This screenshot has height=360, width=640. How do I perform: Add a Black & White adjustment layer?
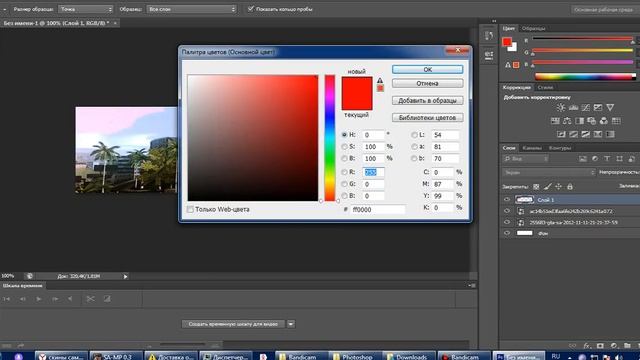(580, 121)
